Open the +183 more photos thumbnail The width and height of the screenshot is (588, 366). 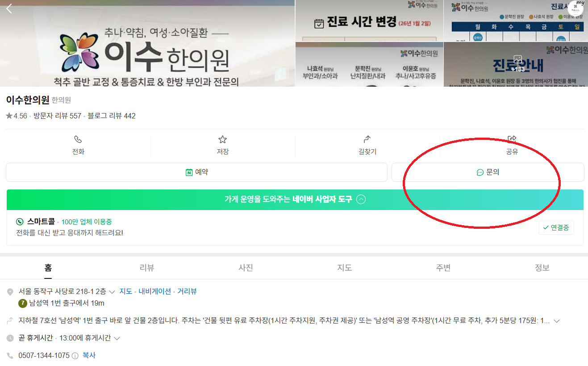coord(516,65)
